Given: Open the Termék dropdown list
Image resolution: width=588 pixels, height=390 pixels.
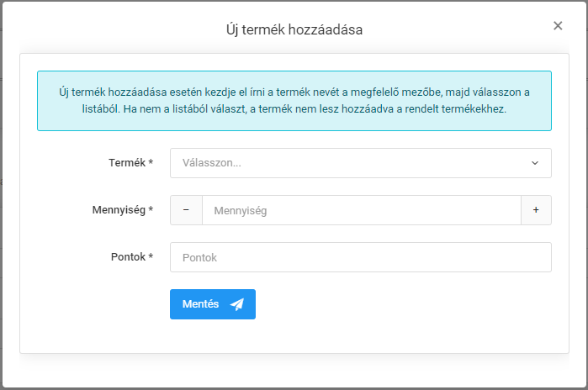Looking at the screenshot, I should click(x=360, y=163).
